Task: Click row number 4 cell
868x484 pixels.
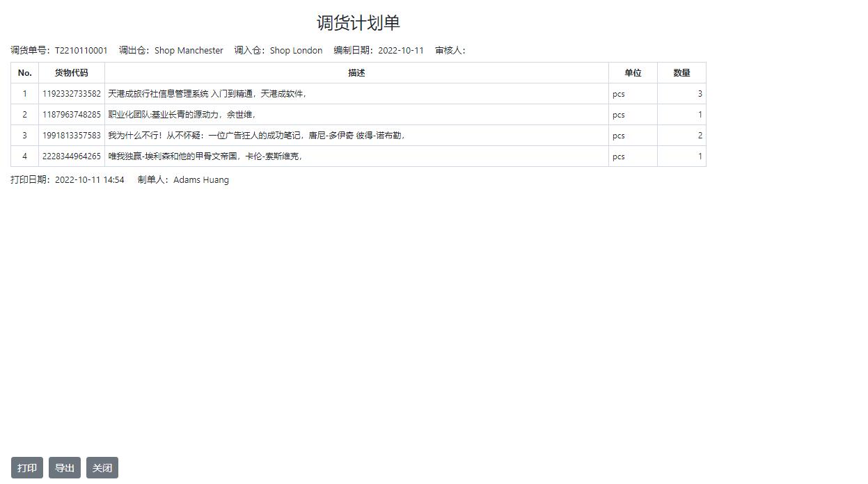Action: tap(25, 156)
